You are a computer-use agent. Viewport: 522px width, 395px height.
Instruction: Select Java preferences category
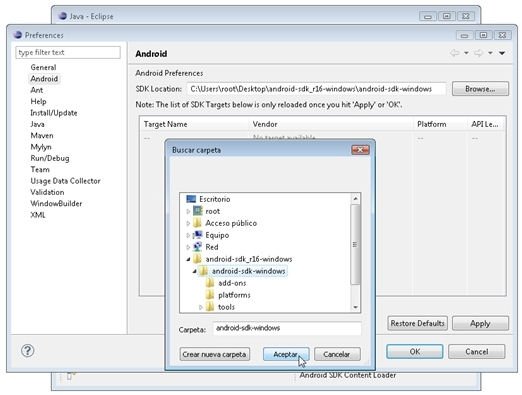[x=37, y=124]
